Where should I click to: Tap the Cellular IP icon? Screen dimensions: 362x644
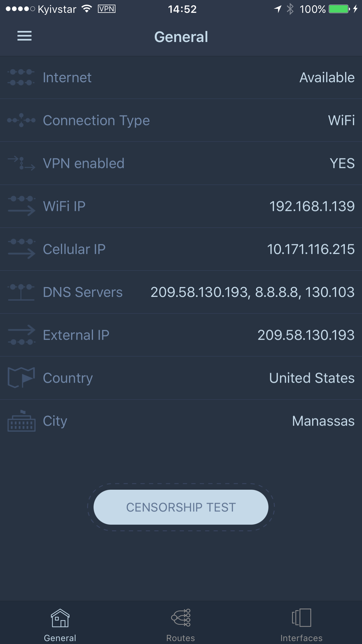point(21,249)
